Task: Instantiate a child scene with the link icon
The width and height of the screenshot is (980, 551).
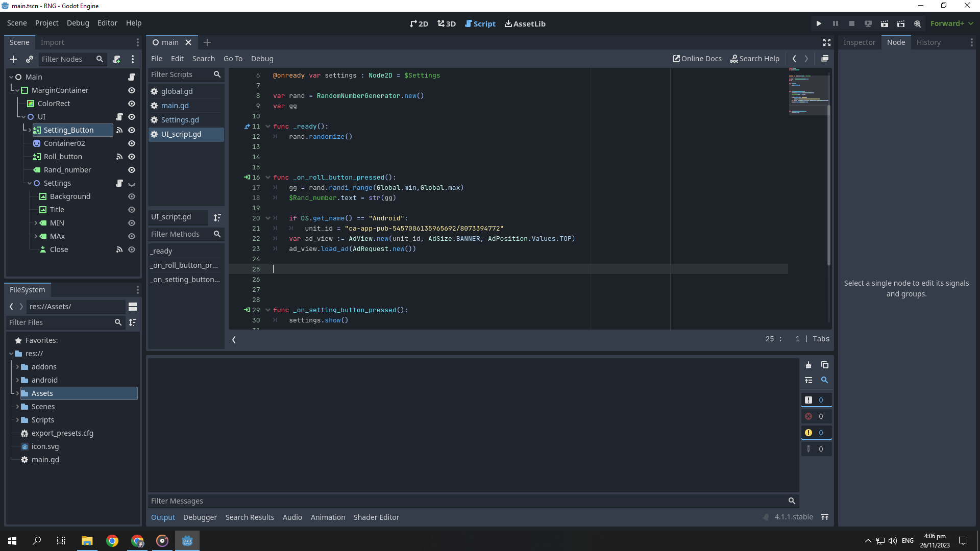Action: click(x=30, y=59)
